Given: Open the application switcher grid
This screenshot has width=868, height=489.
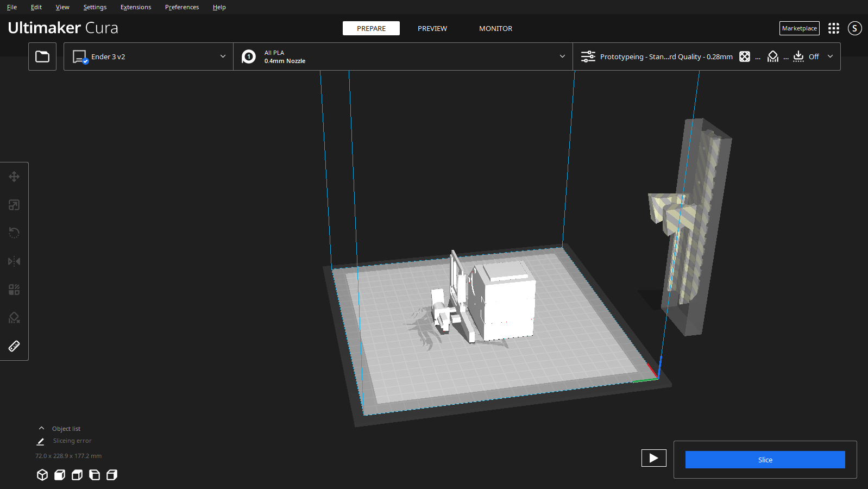Looking at the screenshot, I should (x=834, y=28).
